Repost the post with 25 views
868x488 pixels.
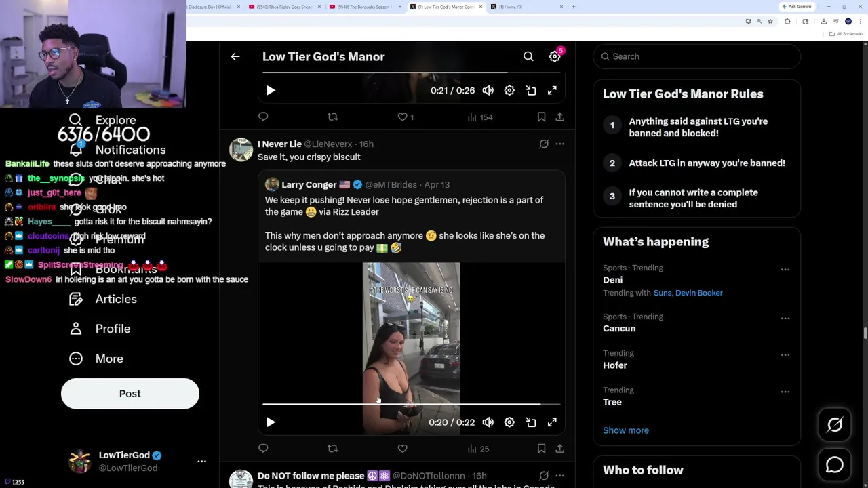(332, 448)
